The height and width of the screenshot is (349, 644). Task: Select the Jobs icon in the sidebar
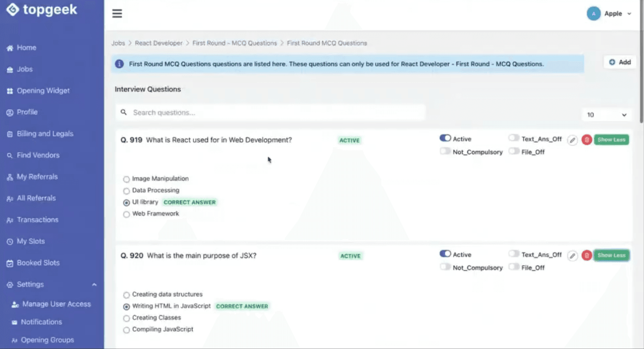10,69
